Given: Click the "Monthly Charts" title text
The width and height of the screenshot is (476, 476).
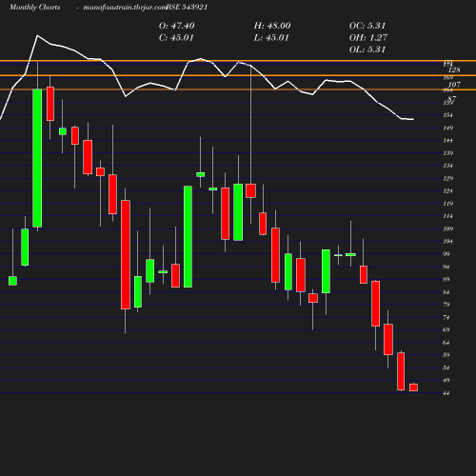Looking at the screenshot, I should (34, 8).
